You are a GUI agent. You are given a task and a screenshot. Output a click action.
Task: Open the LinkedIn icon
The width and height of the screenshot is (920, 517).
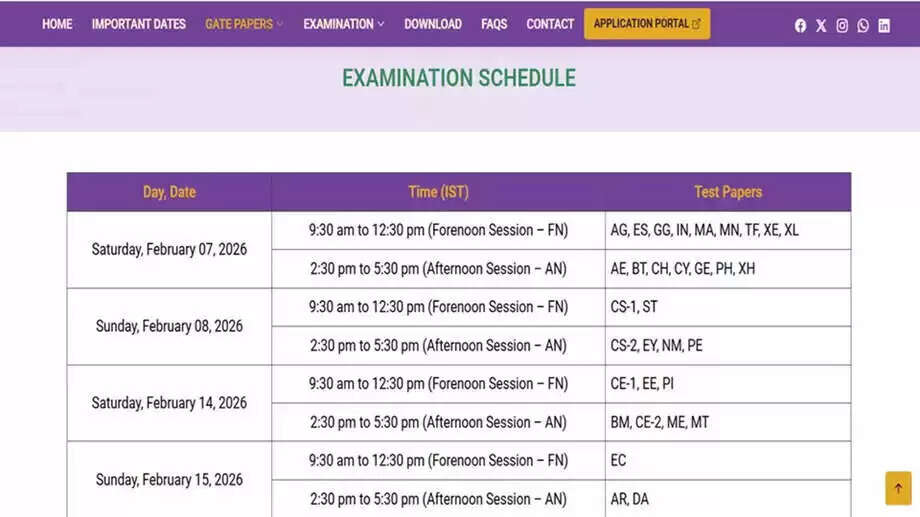click(x=884, y=26)
